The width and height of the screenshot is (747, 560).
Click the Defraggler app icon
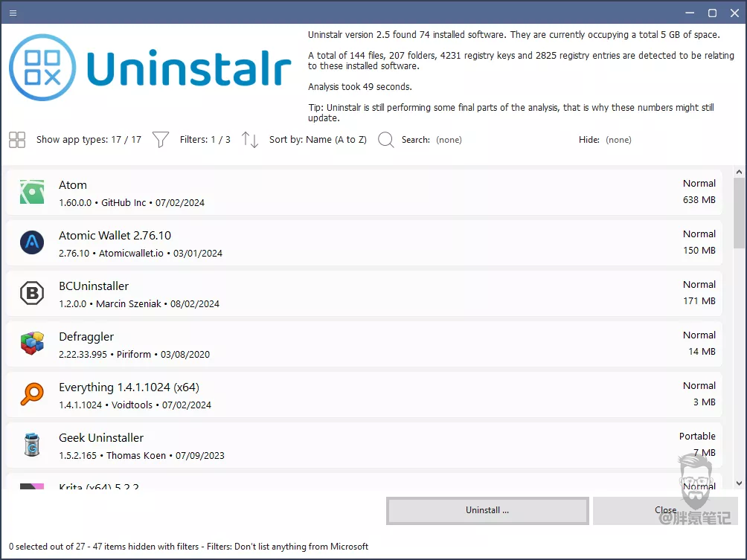coord(32,344)
